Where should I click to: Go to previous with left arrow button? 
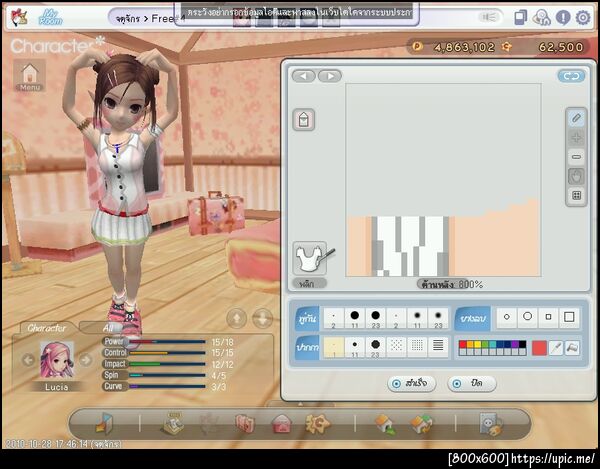click(304, 76)
